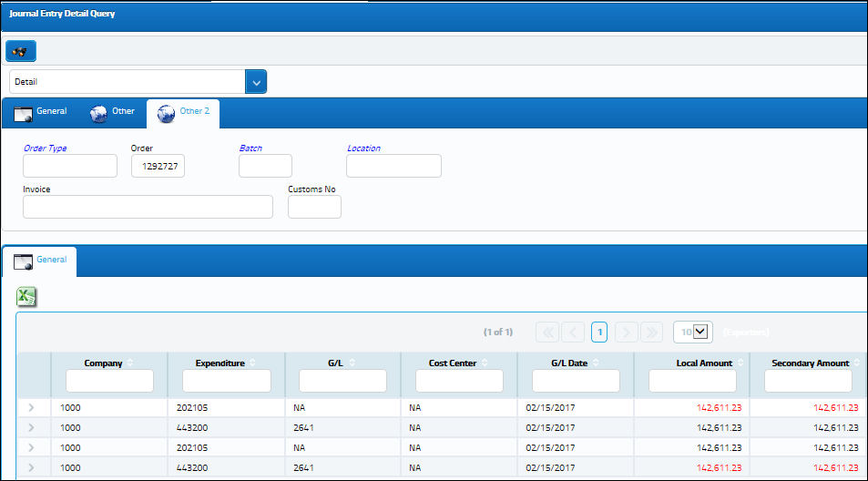Go to previous page of results
Image resolution: width=868 pixels, height=481 pixels.
[x=572, y=333]
